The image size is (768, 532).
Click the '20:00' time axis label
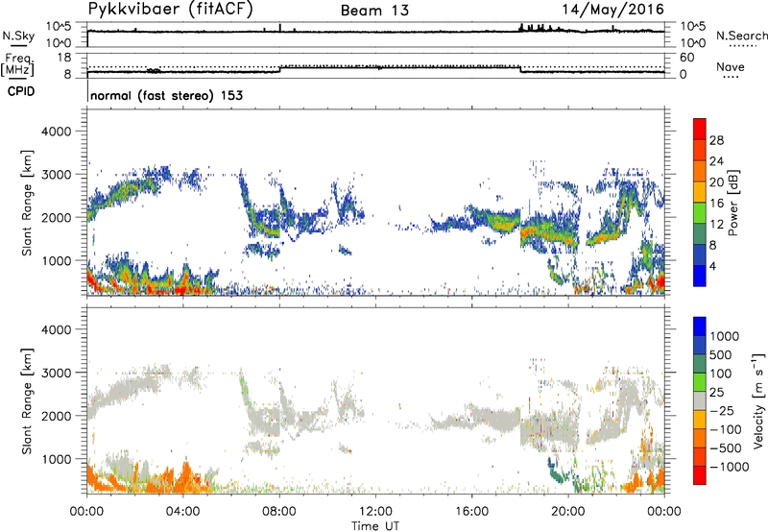pyautogui.click(x=568, y=512)
